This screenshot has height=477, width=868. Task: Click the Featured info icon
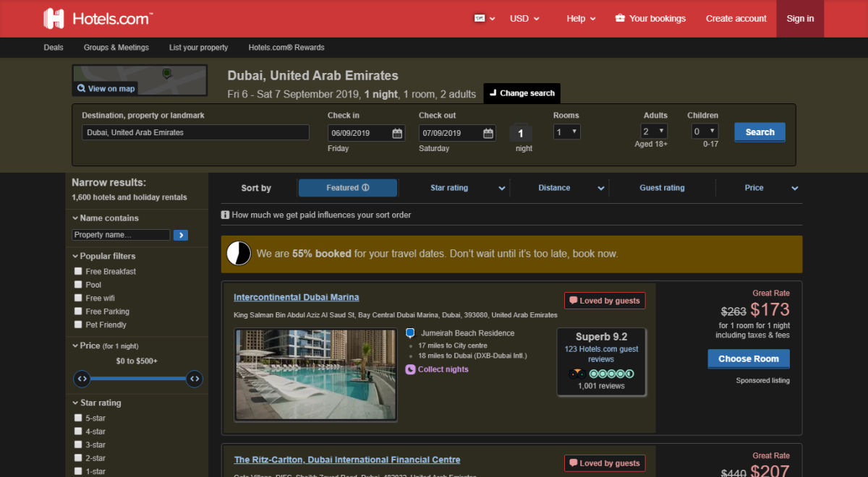tap(365, 188)
